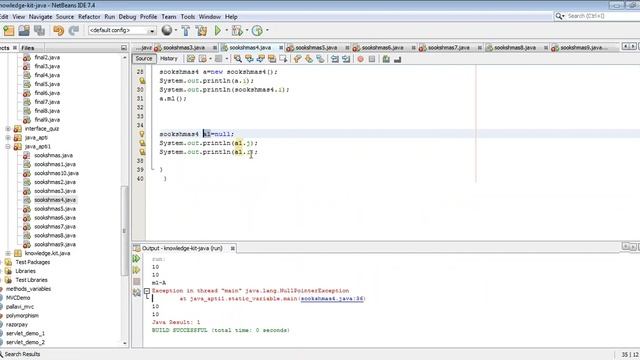Open the Run Project dropdown arrow
This screenshot has height=360, width=640.
(x=227, y=30)
